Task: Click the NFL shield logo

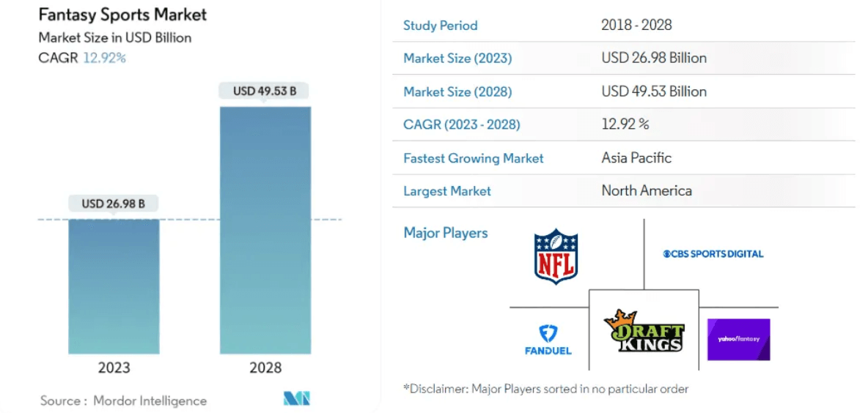Action: click(556, 256)
